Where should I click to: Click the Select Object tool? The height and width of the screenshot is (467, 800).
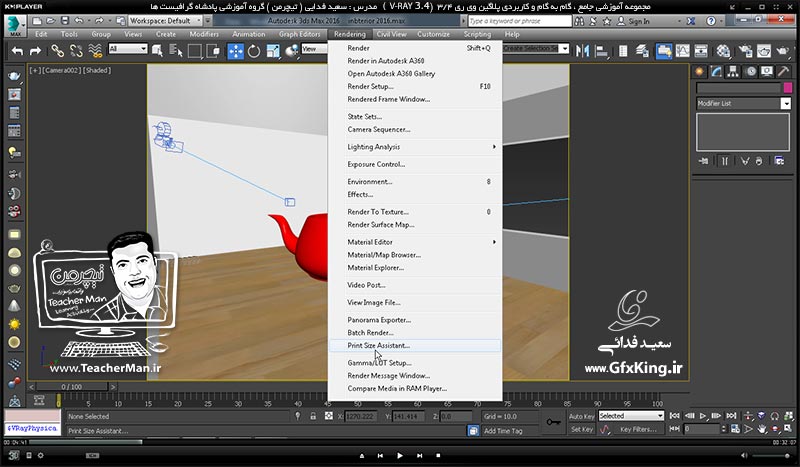point(157,51)
